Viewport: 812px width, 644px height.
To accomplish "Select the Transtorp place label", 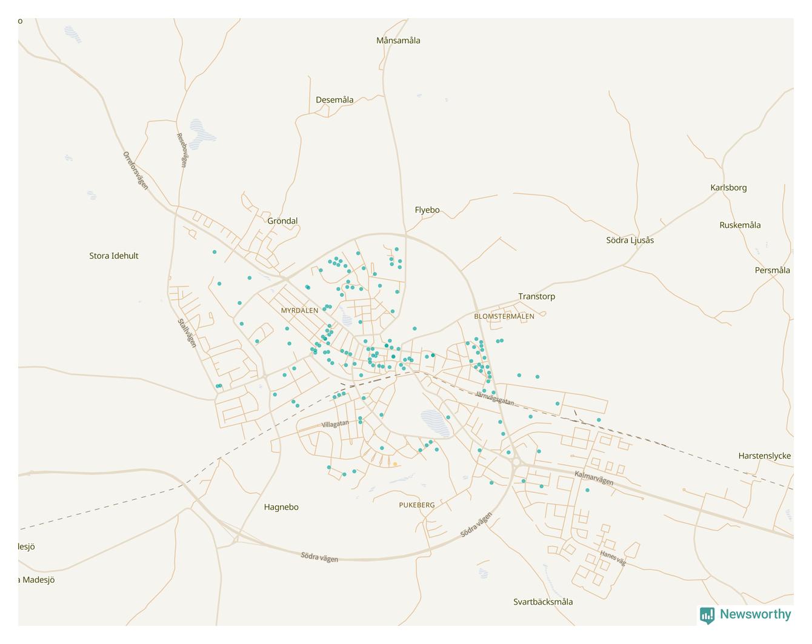I will [x=536, y=296].
